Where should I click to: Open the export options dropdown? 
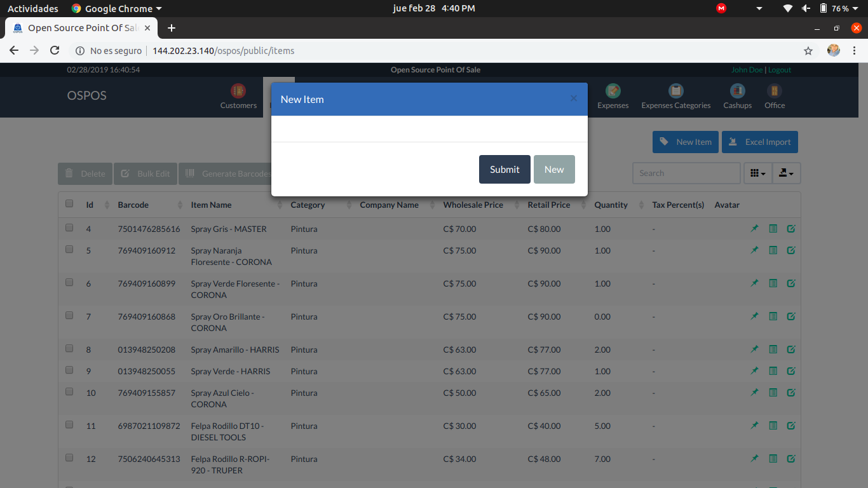[786, 173]
